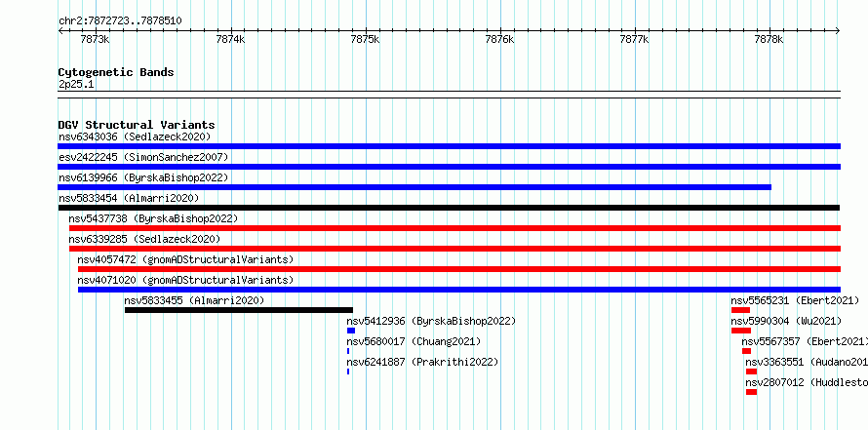Click the tiny blue marker under nsv5680017

(348, 351)
